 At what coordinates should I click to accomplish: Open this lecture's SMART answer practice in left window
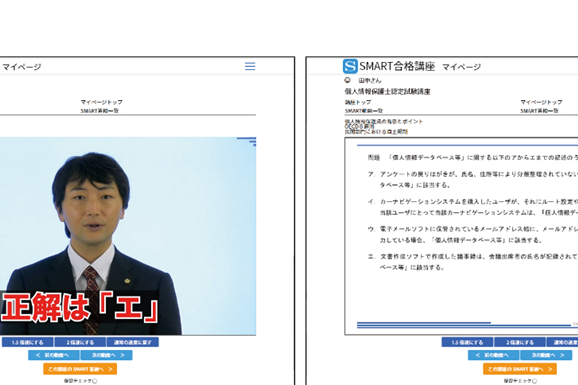(x=80, y=369)
